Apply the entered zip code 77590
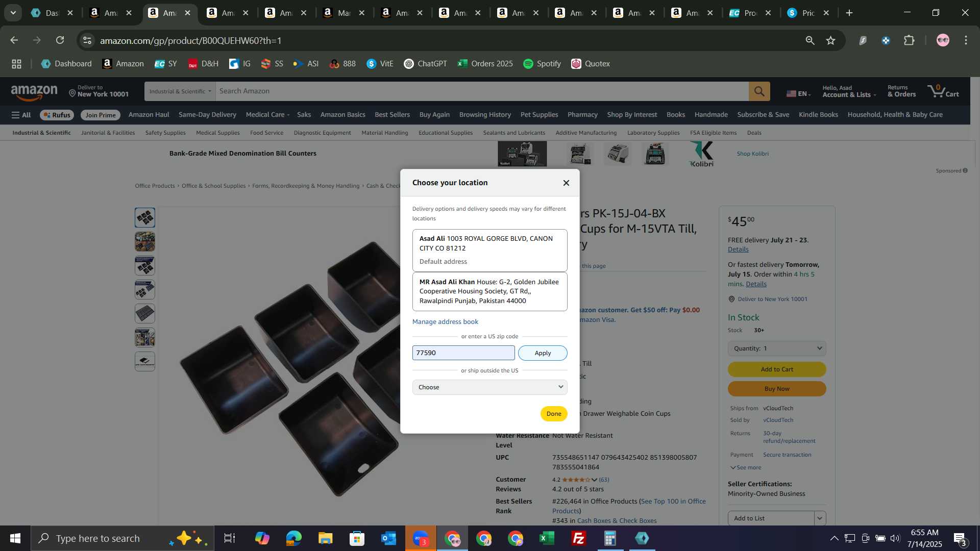Viewport: 980px width, 551px height. point(543,353)
